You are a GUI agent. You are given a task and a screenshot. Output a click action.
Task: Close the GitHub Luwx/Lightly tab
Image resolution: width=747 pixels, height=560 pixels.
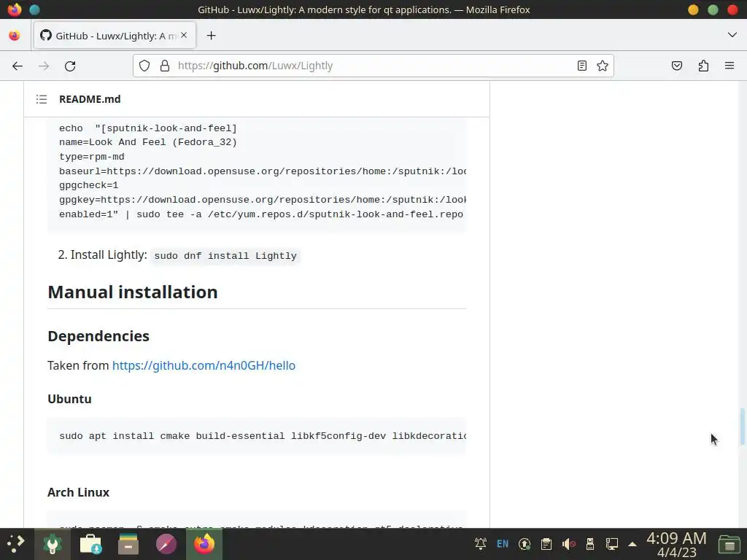[184, 35]
